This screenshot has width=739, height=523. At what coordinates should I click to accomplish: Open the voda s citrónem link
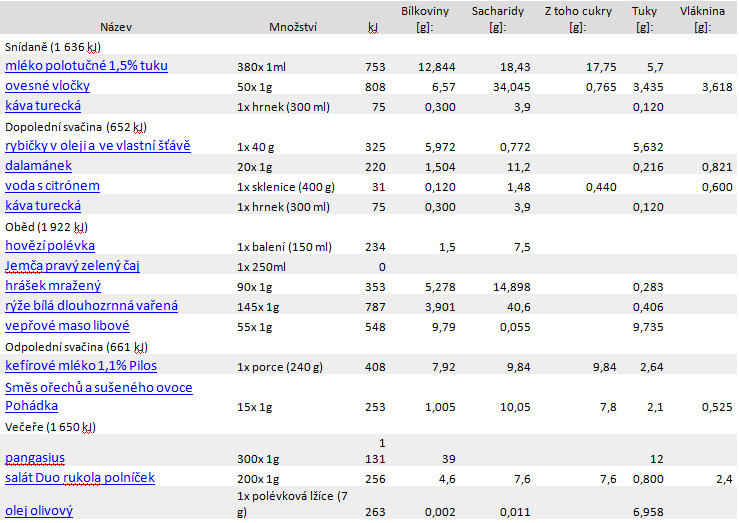52,186
